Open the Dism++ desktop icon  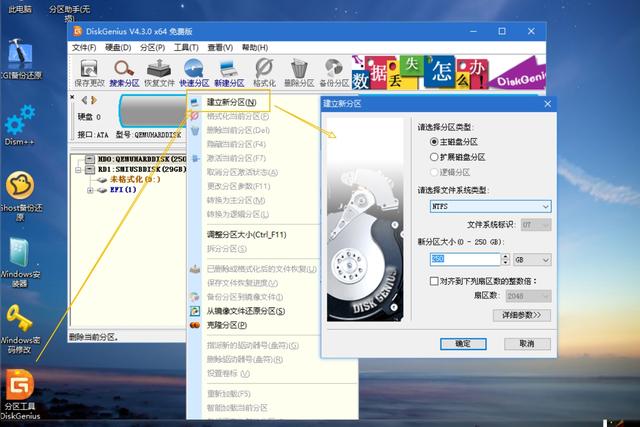point(20,125)
